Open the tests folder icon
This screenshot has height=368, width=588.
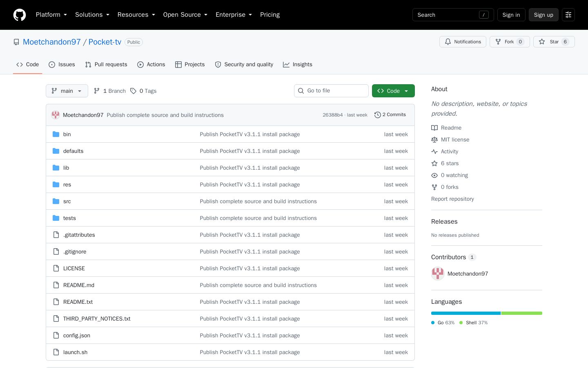(x=56, y=218)
